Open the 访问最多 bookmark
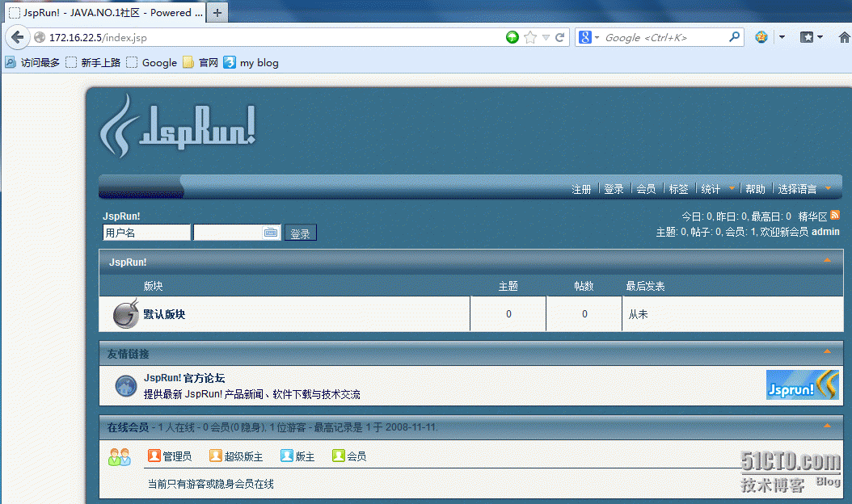Screen dimensions: 852x504 (x=32, y=62)
